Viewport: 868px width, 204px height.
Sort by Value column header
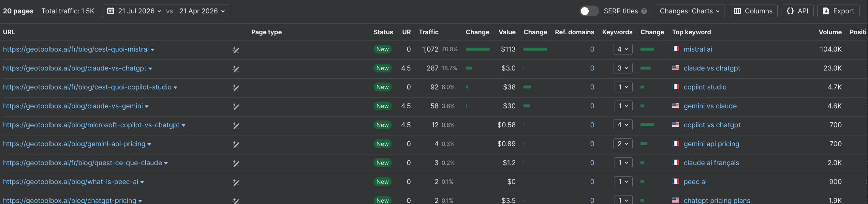coord(507,32)
